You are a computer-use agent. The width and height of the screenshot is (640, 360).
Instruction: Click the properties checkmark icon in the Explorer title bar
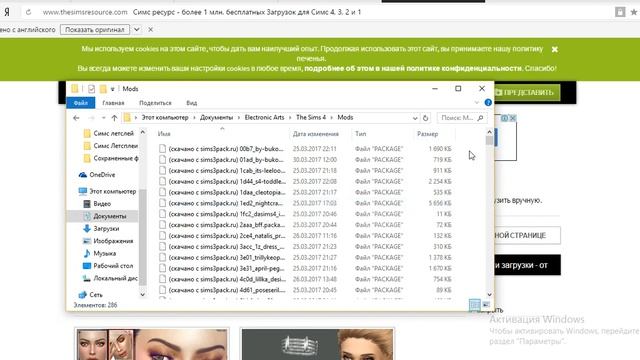(x=91, y=89)
